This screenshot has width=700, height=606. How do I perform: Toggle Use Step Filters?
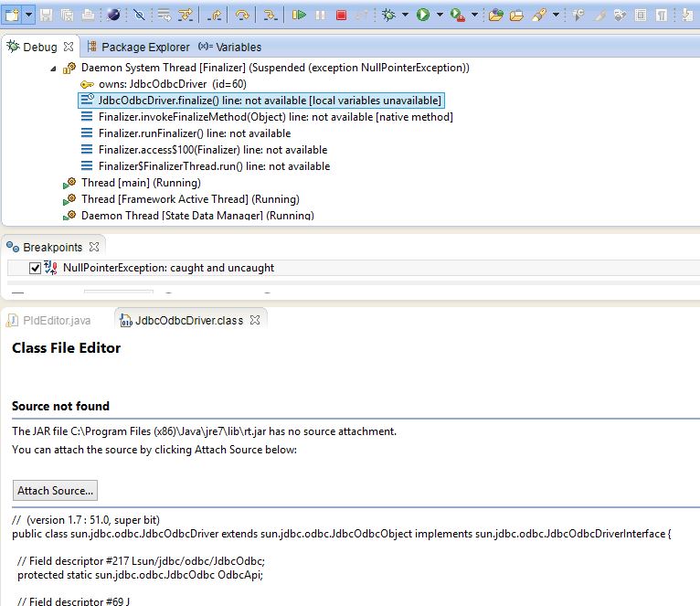[x=186, y=16]
